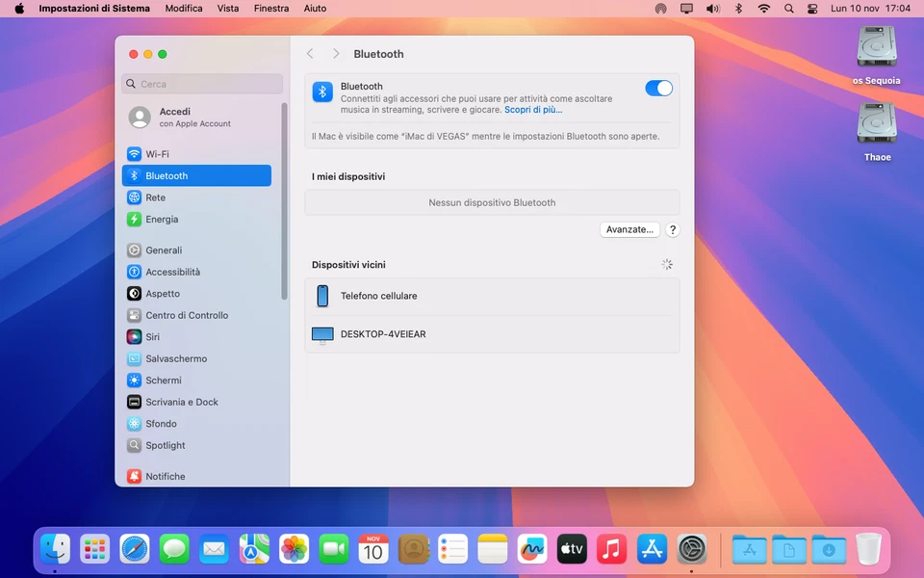Viewport: 924px width, 578px height.
Task: Disable the Bluetooth toggle switch
Action: (x=658, y=87)
